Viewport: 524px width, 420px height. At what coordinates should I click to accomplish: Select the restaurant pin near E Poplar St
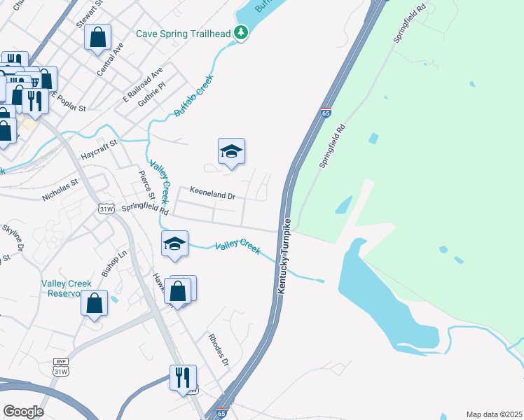click(x=35, y=104)
